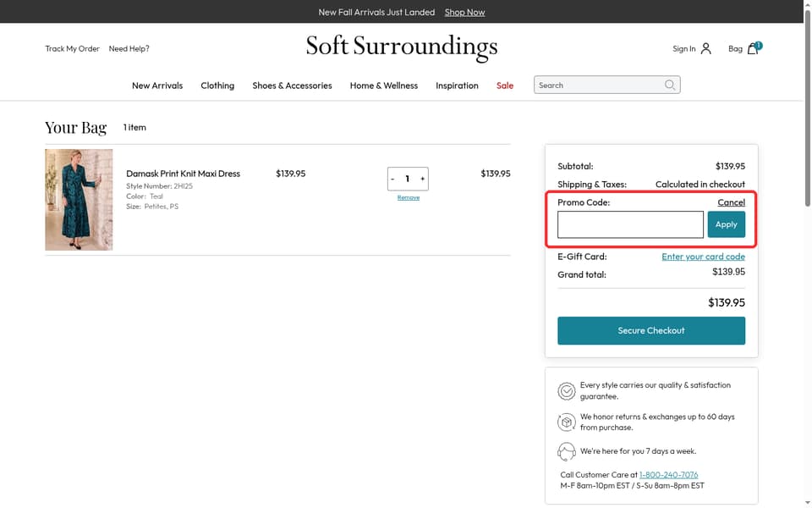Open the Home & Wellness menu
The height and width of the screenshot is (508, 812).
tap(384, 86)
